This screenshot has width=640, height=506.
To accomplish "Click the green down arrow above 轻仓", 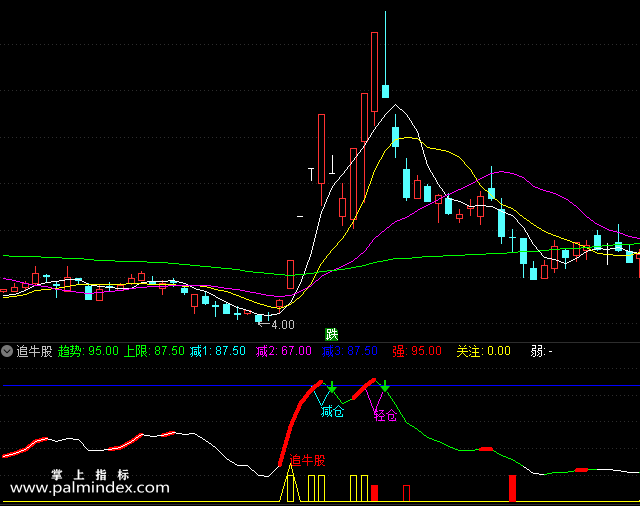I will [x=385, y=386].
